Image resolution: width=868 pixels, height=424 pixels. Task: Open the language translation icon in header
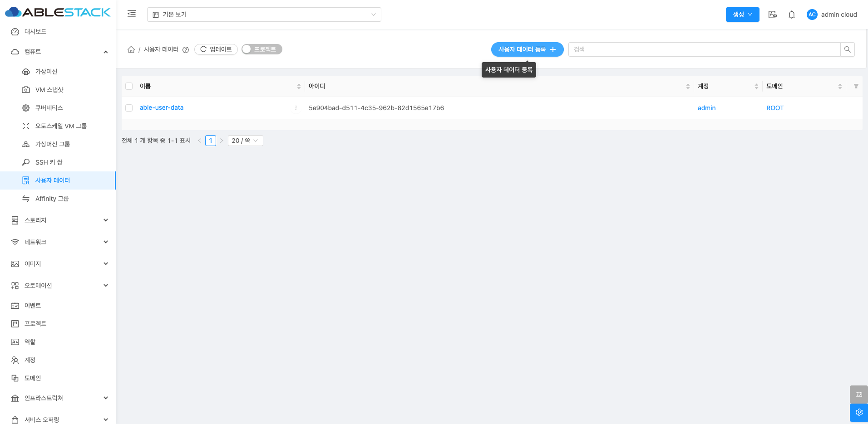(772, 15)
